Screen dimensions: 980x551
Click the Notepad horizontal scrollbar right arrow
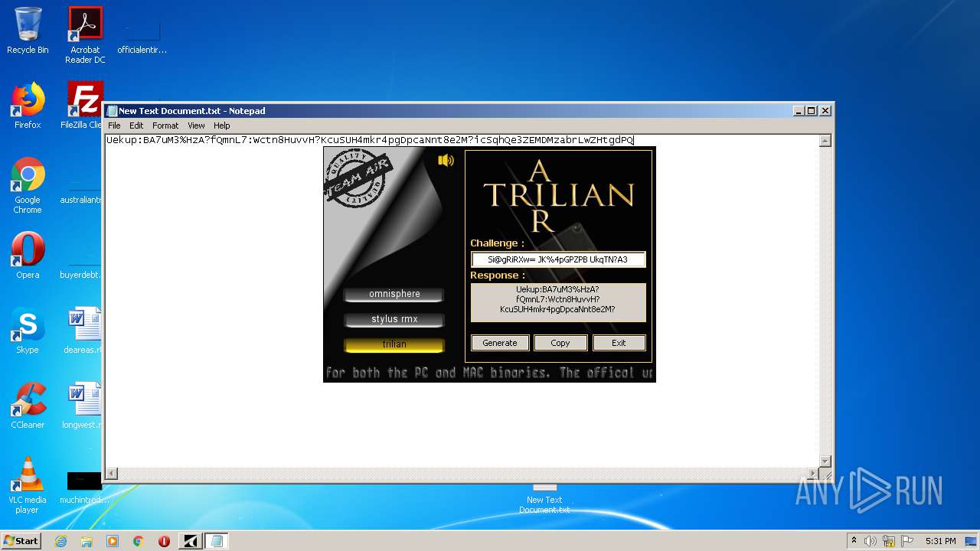[813, 474]
